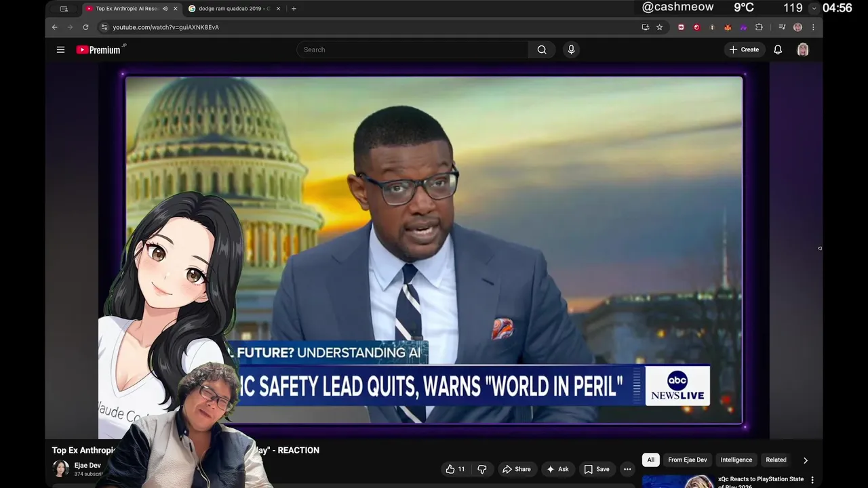Go to YouTube Premium home logo
Screen dimensions: 868x488
pyautogui.click(x=101, y=49)
